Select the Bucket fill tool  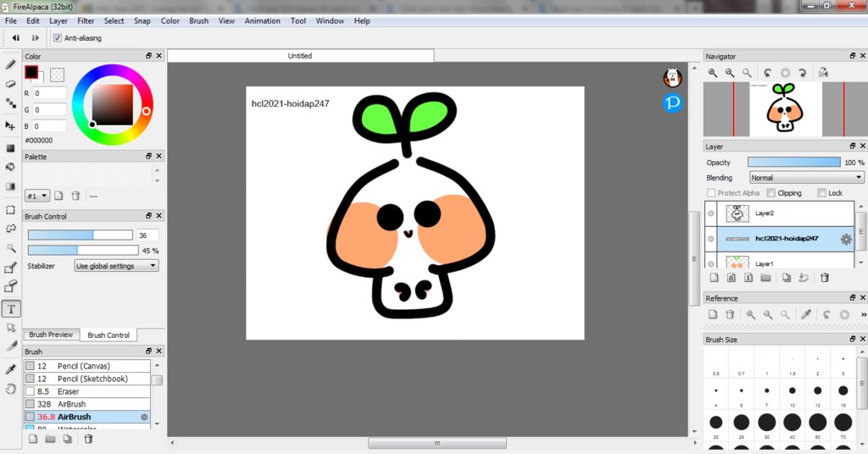[x=10, y=167]
